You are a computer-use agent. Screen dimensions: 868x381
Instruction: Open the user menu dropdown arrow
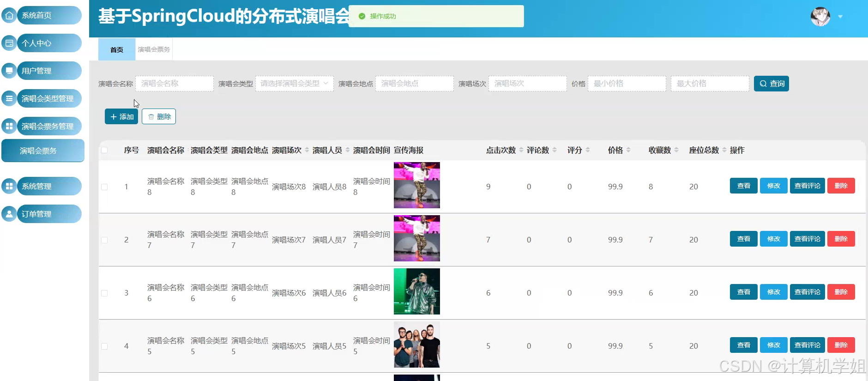pyautogui.click(x=840, y=17)
